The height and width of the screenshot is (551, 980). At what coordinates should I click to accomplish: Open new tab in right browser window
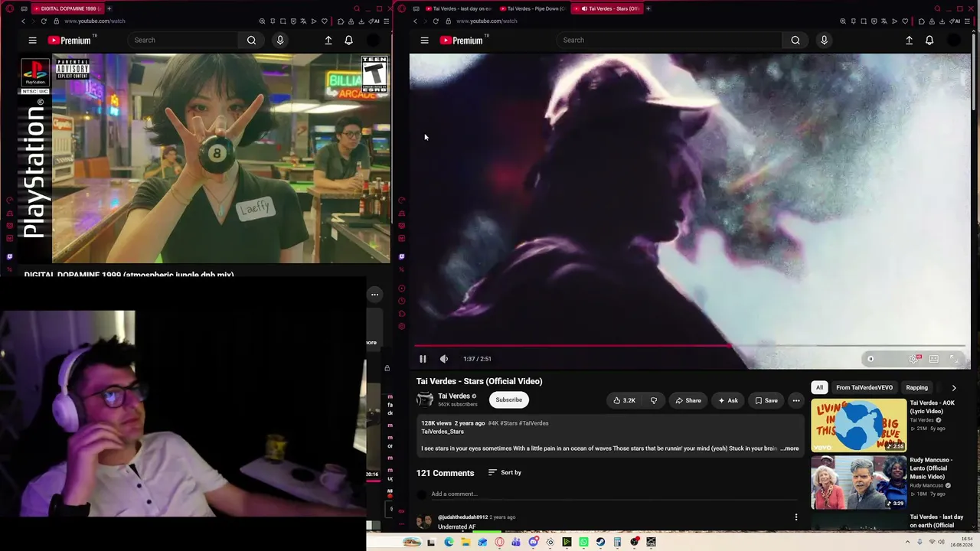(648, 8)
